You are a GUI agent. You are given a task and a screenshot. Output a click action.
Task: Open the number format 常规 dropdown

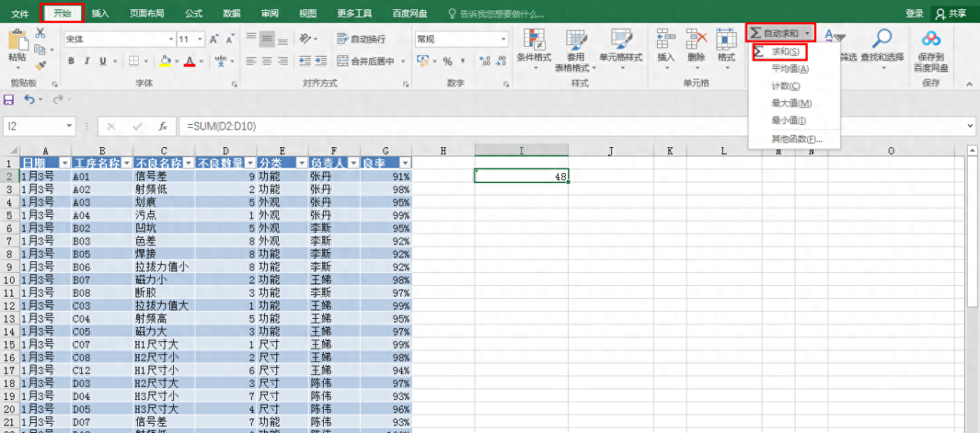pos(504,39)
